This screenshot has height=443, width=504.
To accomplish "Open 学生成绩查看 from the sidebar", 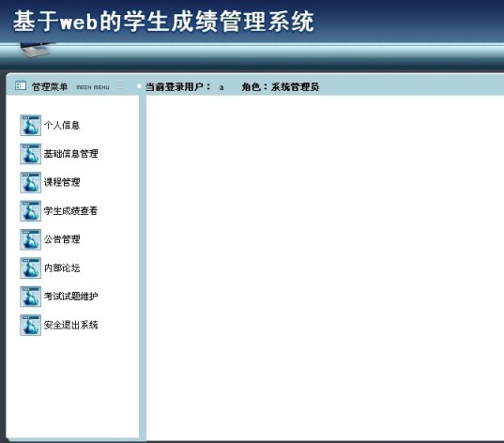I will pyautogui.click(x=70, y=211).
